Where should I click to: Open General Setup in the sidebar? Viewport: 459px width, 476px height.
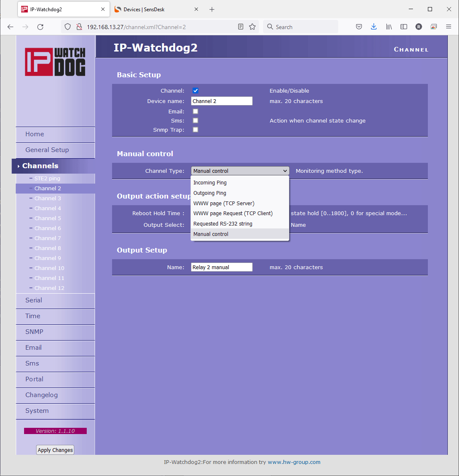pyautogui.click(x=56, y=150)
